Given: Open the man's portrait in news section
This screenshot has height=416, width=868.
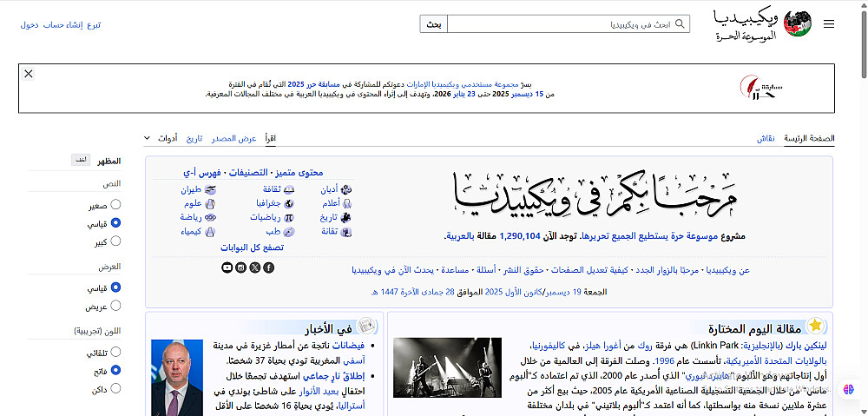Looking at the screenshot, I should click(x=177, y=378).
